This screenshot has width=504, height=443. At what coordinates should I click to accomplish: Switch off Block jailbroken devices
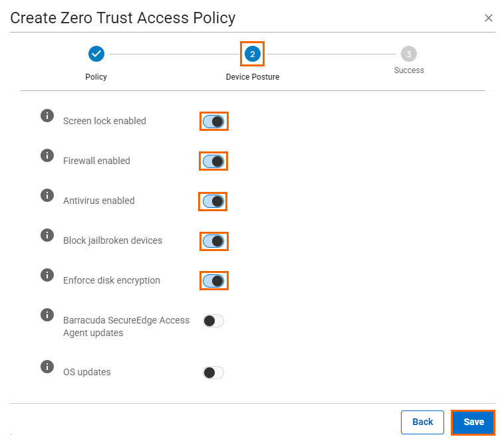tap(213, 241)
